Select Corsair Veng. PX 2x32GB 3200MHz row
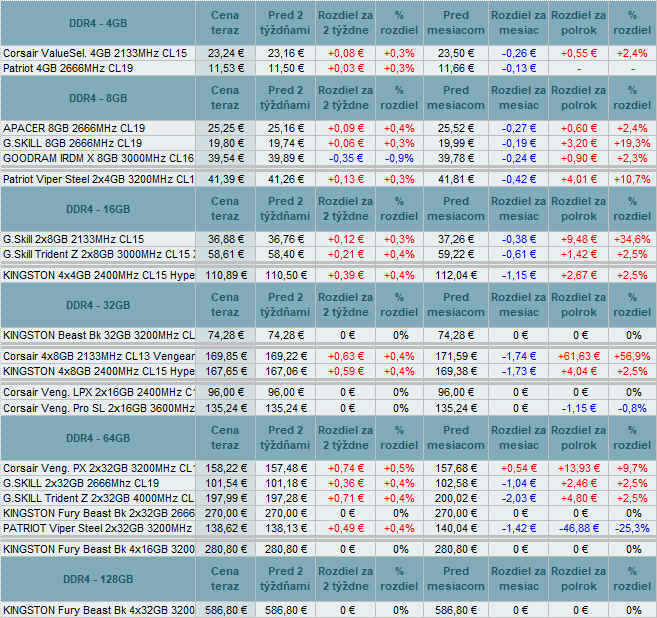 [328, 468]
